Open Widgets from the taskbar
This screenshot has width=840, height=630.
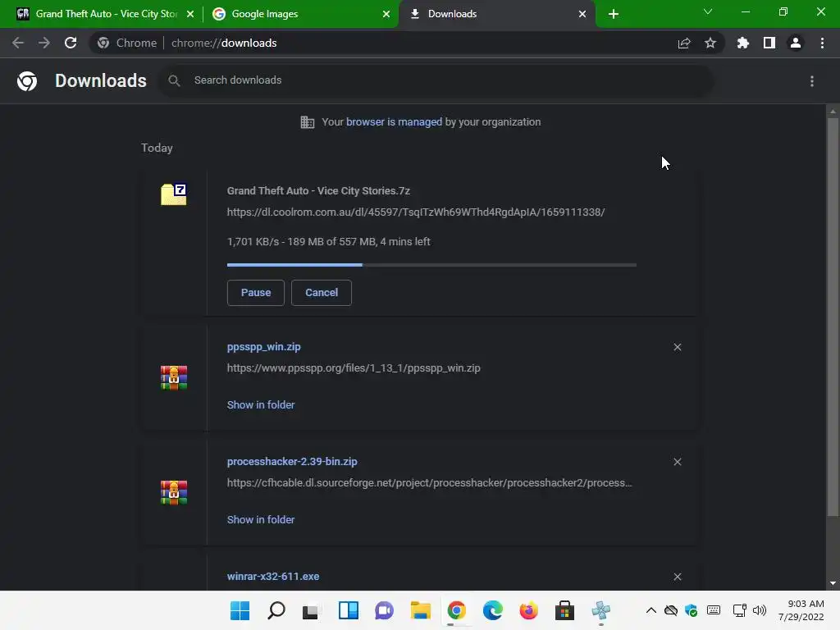348,610
